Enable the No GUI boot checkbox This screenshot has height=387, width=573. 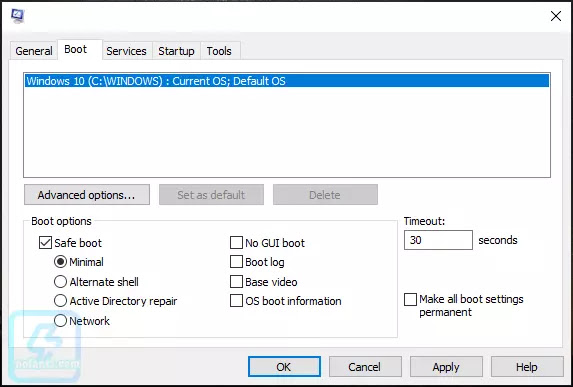click(x=236, y=243)
